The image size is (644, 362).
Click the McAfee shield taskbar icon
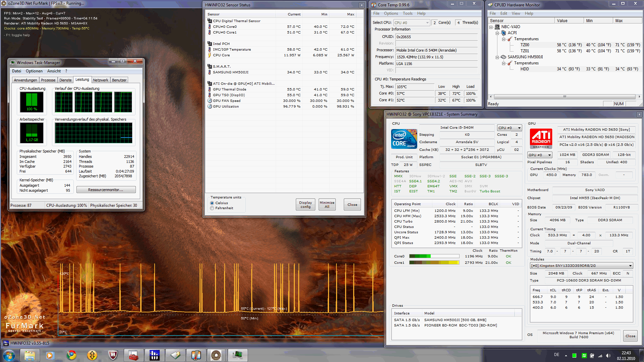point(113,355)
